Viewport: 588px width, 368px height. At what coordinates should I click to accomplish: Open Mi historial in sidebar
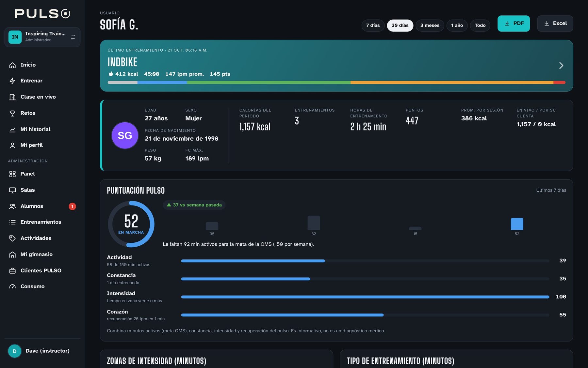(42, 130)
